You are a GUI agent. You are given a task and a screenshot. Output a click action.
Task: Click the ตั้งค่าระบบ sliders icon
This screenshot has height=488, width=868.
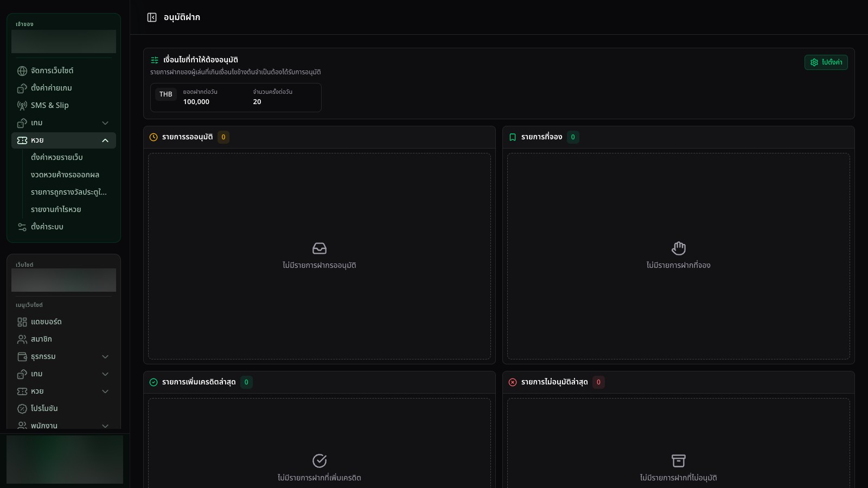coord(22,227)
